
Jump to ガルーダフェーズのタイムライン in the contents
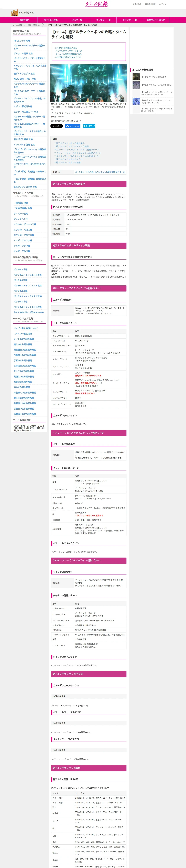[x=77, y=150]
